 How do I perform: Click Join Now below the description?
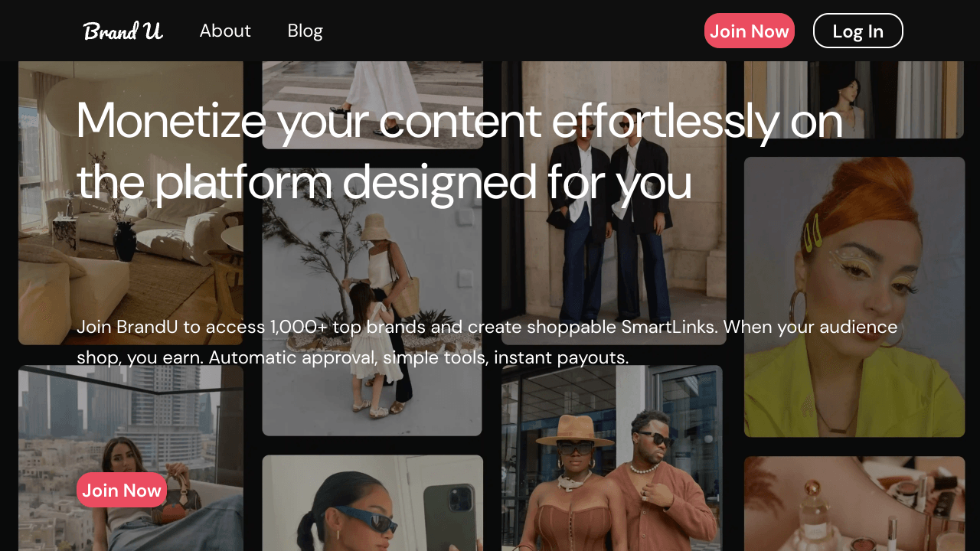coord(122,490)
